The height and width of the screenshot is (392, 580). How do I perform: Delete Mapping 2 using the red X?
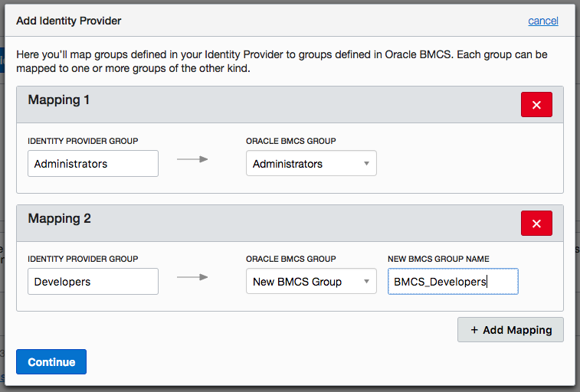(536, 224)
